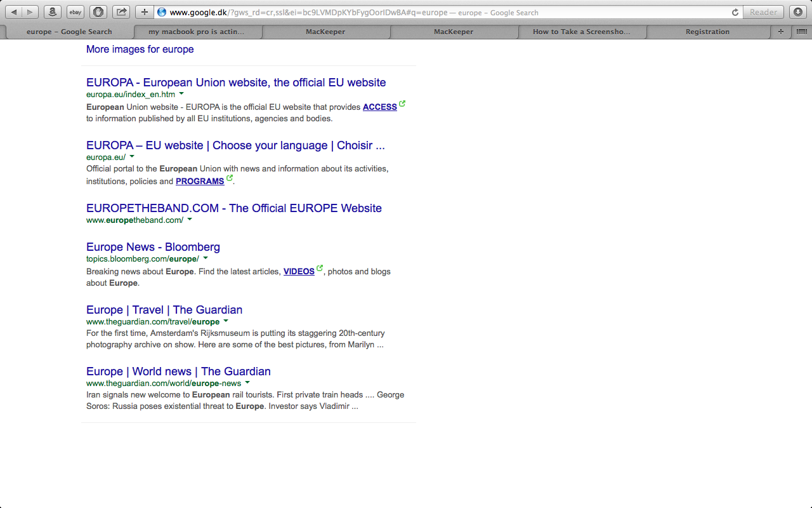Show downloads with the download arrow icon
This screenshot has height=508, width=812.
pos(797,12)
